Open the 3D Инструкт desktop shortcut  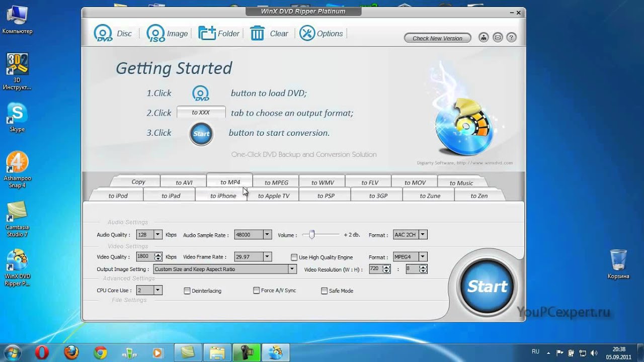pos(17,71)
